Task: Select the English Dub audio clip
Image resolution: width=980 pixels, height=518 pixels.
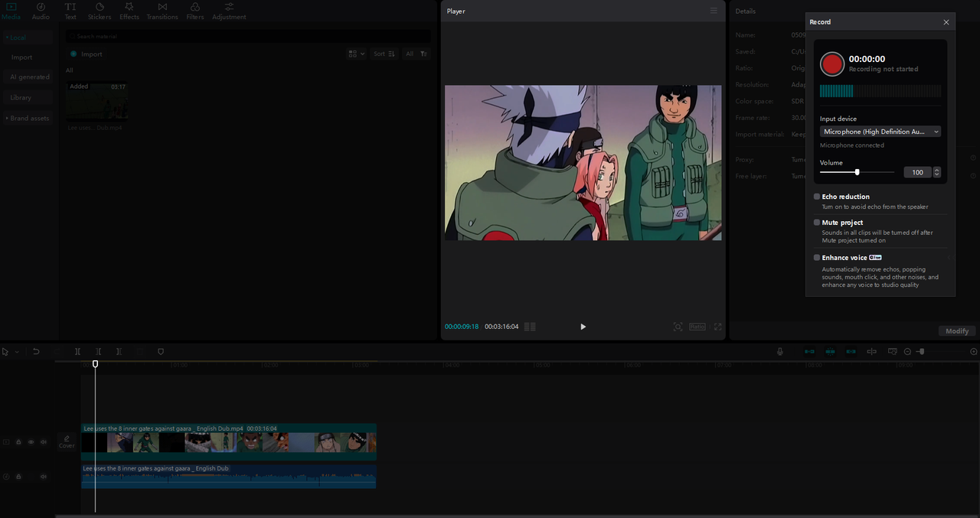Action: (228, 476)
